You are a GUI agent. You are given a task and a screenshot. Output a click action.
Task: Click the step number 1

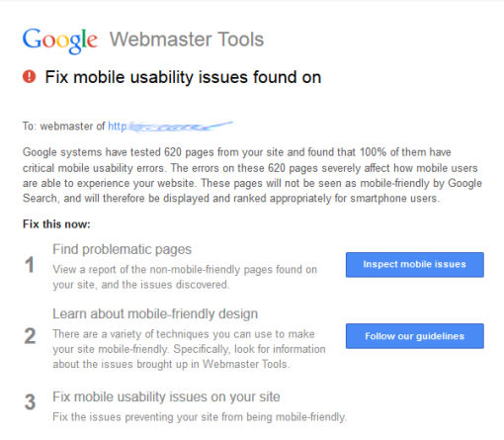pos(30,265)
